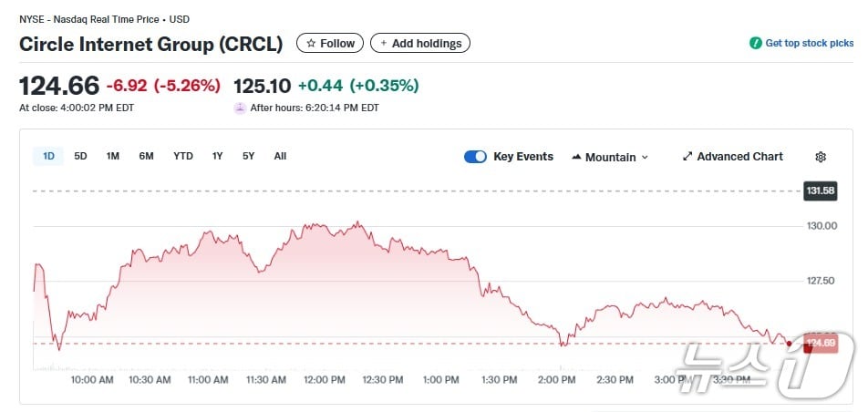Select the 1M time range
Screen dimensions: 868x412
coord(113,156)
